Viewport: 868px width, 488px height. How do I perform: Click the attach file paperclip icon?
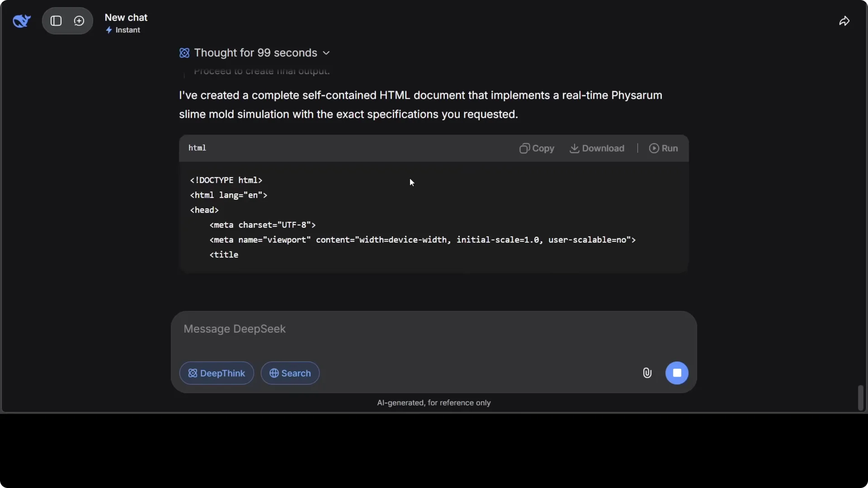pyautogui.click(x=647, y=373)
